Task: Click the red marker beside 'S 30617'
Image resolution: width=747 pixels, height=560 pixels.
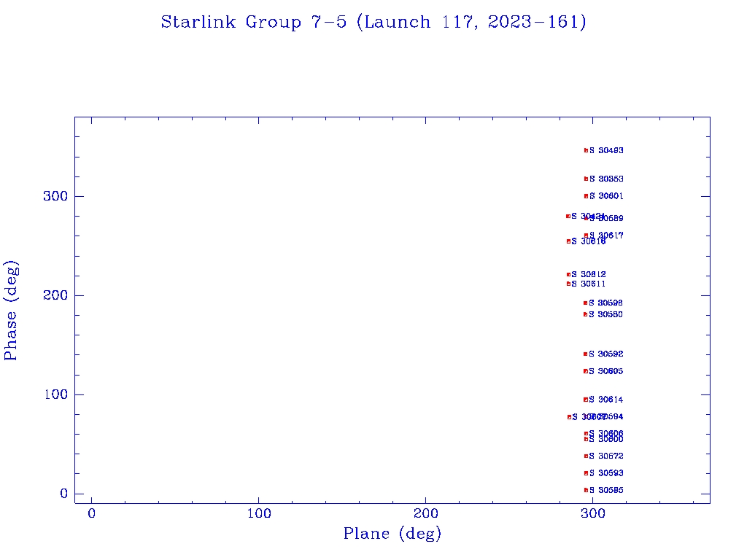Action: point(586,236)
